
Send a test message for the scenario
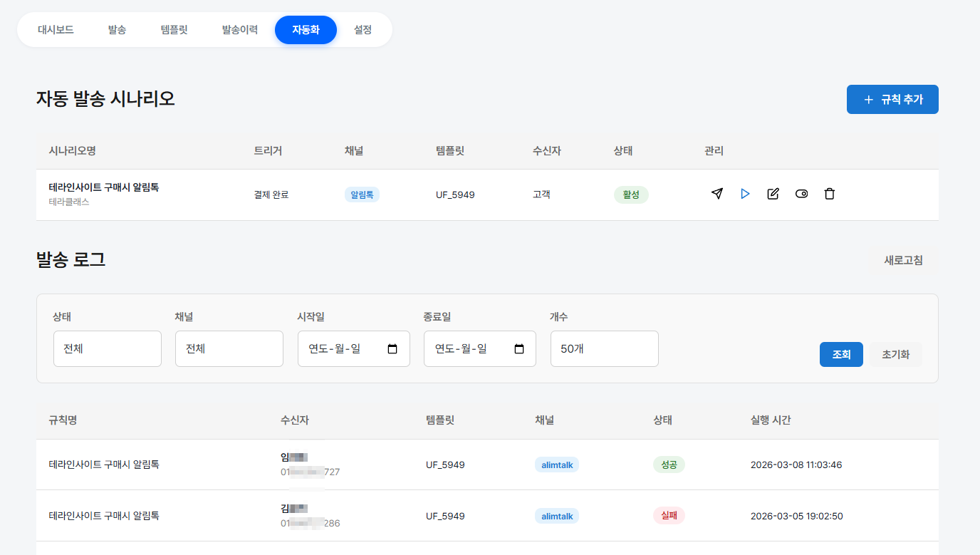[716, 193]
